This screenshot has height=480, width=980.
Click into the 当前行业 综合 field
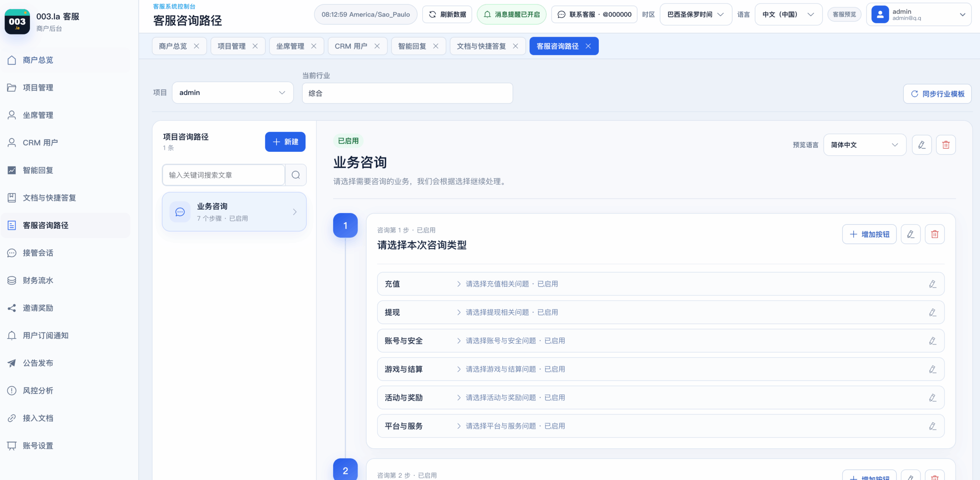coord(407,93)
